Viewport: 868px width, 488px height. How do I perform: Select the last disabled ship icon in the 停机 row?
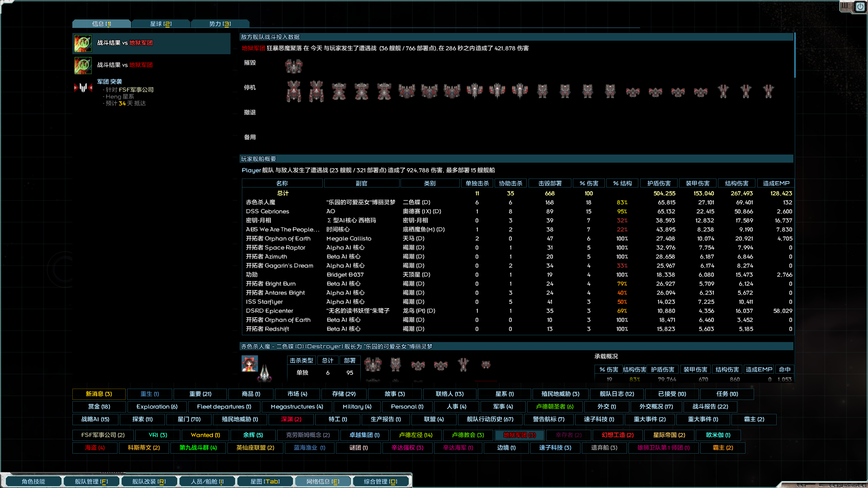tap(768, 91)
